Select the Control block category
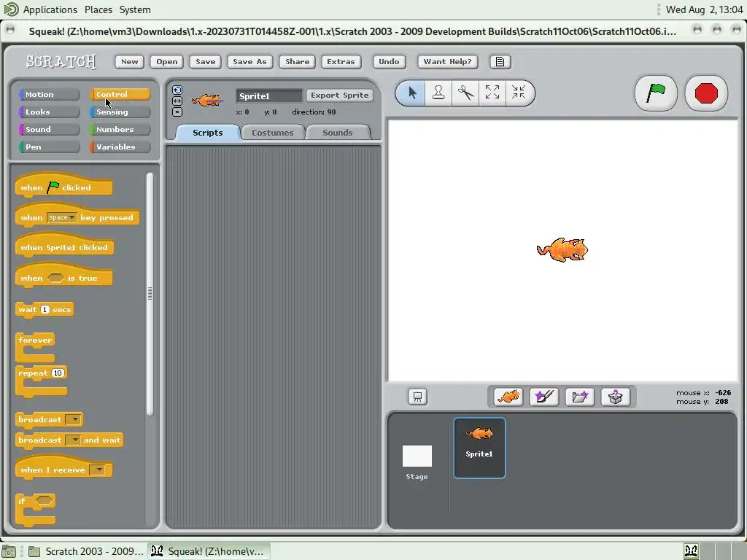 120,94
